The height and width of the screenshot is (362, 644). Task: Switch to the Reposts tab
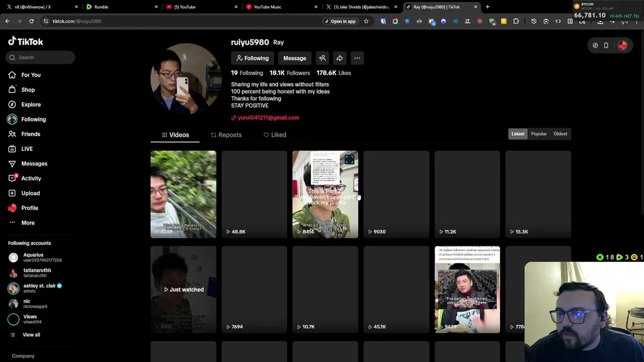click(226, 135)
